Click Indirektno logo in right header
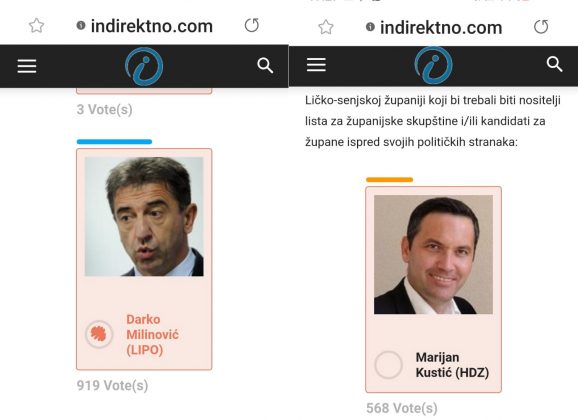Screen dimensions: 578x420 [x=434, y=66]
